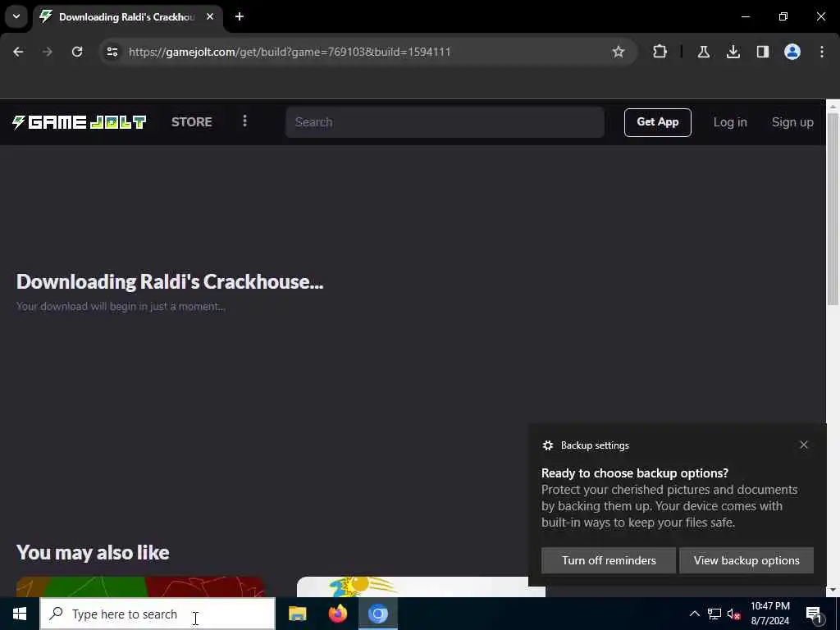The image size is (840, 630).
Task: Open Backup settings gear icon
Action: pyautogui.click(x=547, y=445)
